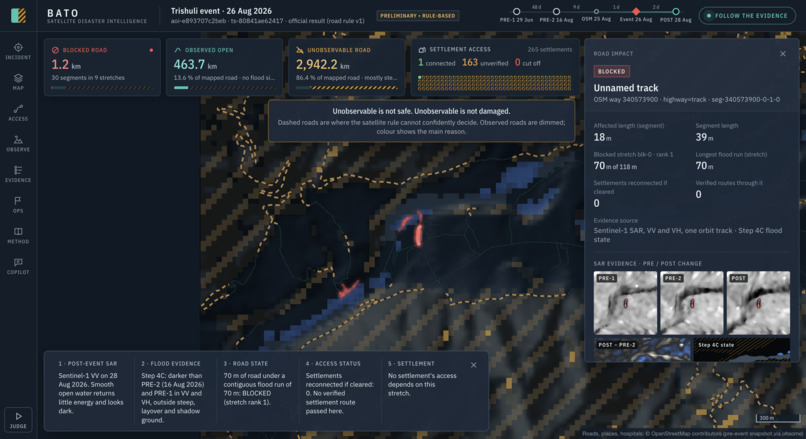This screenshot has width=806, height=439.
Task: Open the Observed Open 463.7 km card
Action: pyautogui.click(x=224, y=67)
